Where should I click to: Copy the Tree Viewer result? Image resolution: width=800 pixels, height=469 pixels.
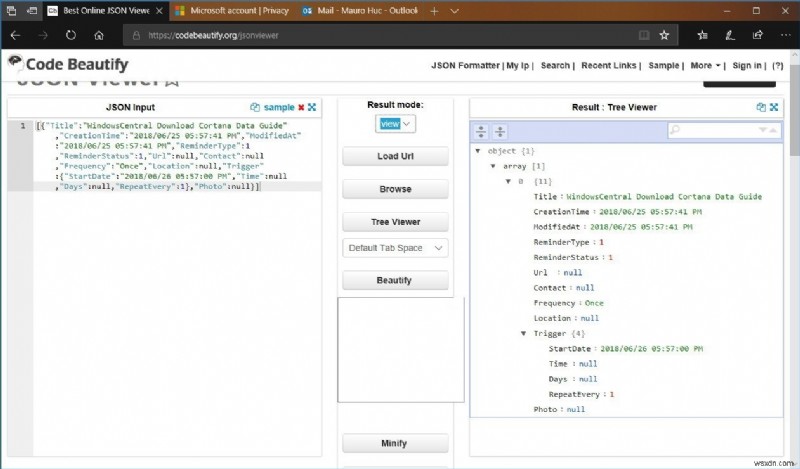click(x=761, y=107)
